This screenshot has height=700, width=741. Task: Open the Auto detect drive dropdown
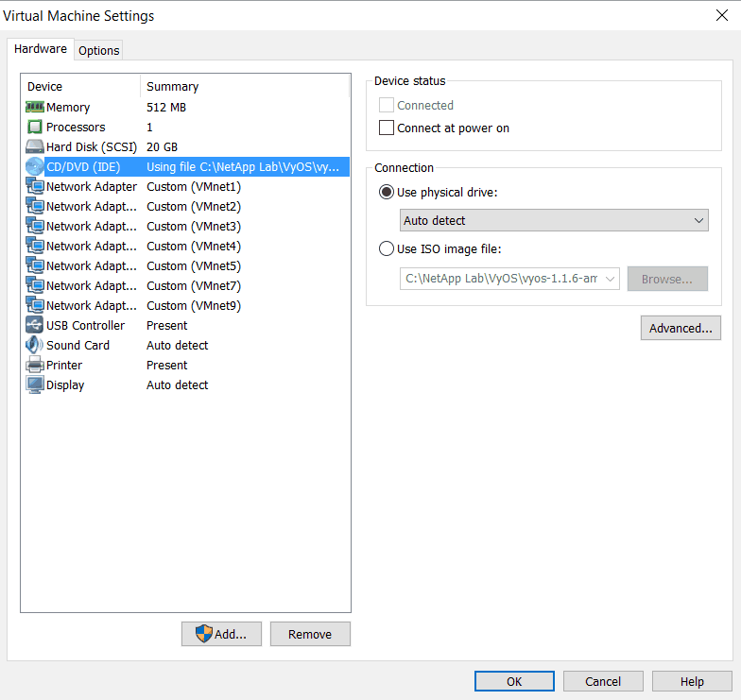[554, 221]
